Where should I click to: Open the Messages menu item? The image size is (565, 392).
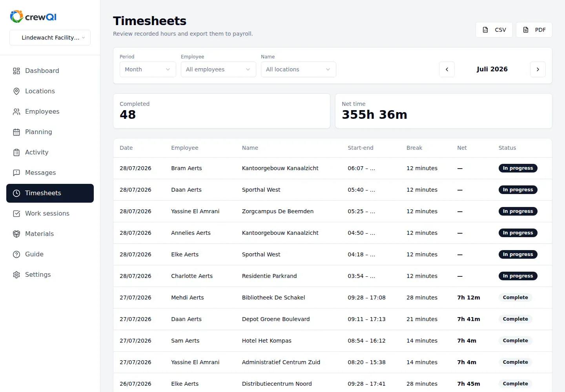(x=50, y=173)
